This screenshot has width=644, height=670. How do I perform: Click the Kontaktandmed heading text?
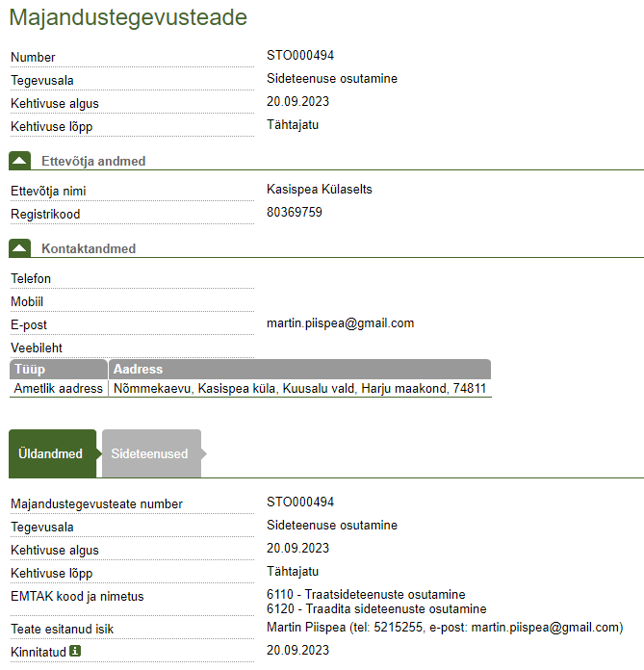[89, 248]
